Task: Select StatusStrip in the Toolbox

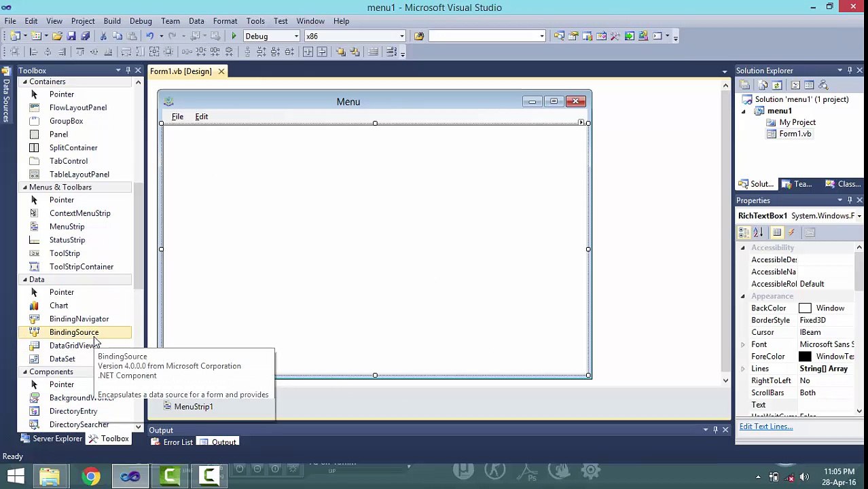Action: (x=67, y=240)
